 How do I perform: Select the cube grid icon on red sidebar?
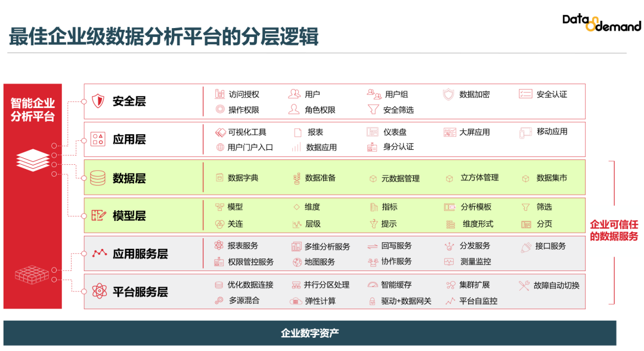[x=33, y=274]
